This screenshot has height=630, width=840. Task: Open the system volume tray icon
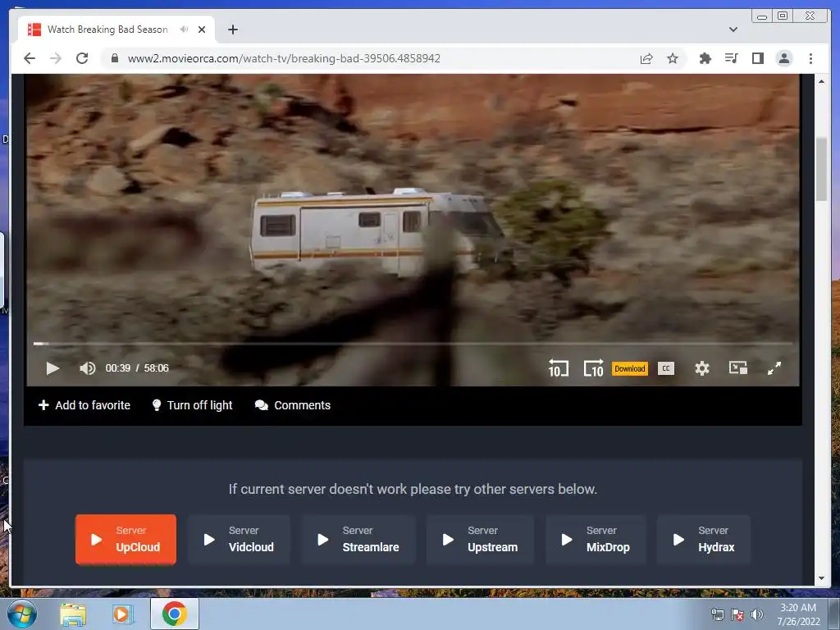[x=757, y=614]
